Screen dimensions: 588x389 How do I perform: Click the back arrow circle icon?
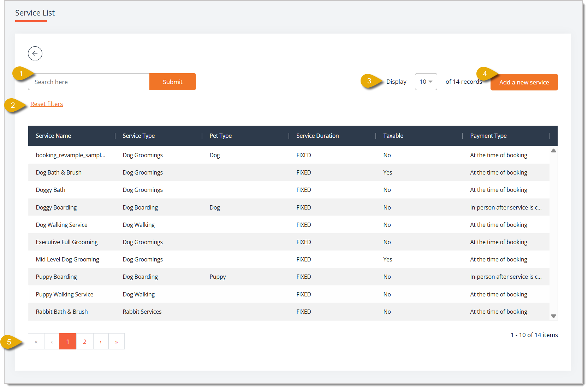35,53
